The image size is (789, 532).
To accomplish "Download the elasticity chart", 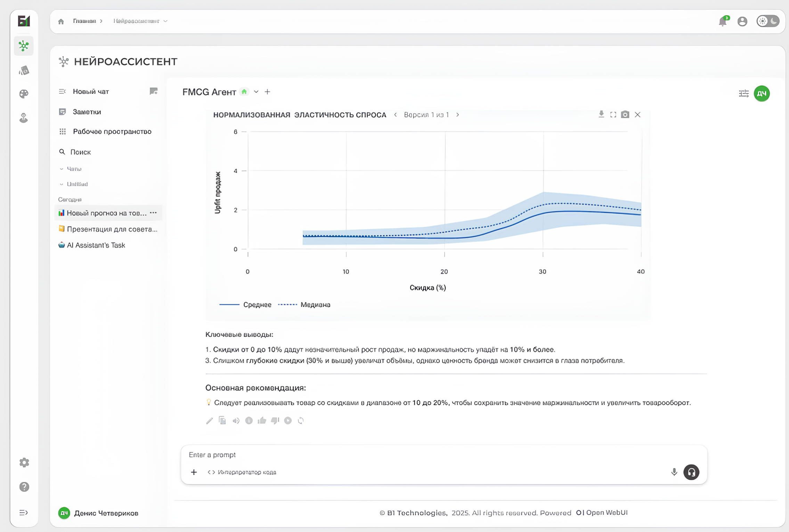I will (x=601, y=114).
